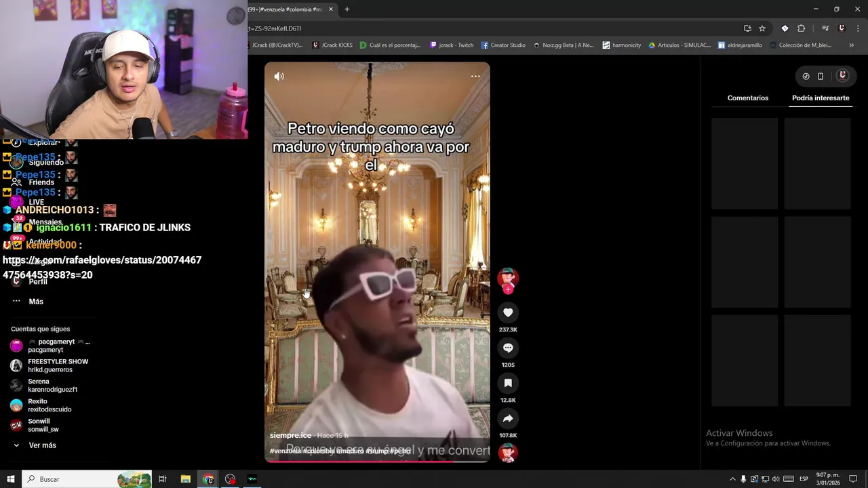Viewport: 868px width, 488px height.
Task: Click the #venezuela hashtag in caption
Action: tap(285, 451)
